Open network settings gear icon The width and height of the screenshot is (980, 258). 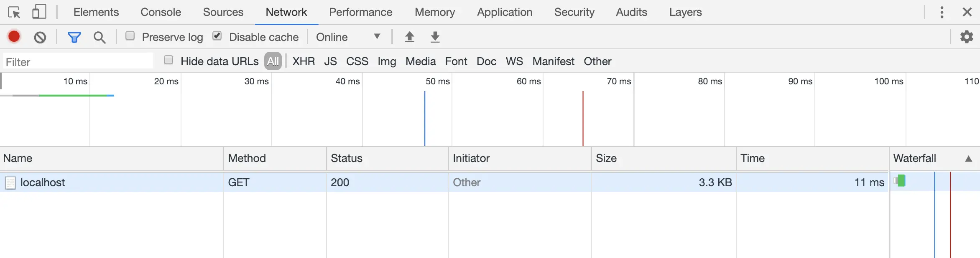967,37
